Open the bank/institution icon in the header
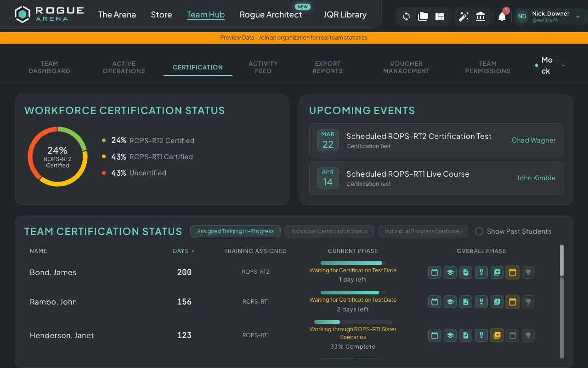The height and width of the screenshot is (368, 588). 481,16
